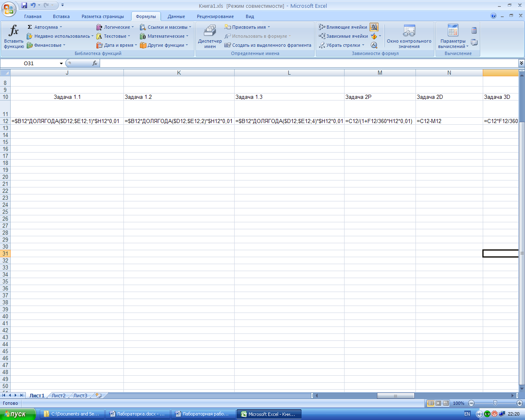Screen dimensions: 525x420
Task: Expand undo history dropdown arrow
Action: 39,5
